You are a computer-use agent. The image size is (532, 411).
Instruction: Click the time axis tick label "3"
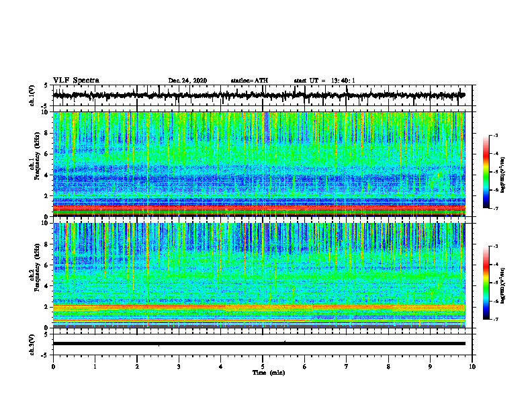coord(179,367)
